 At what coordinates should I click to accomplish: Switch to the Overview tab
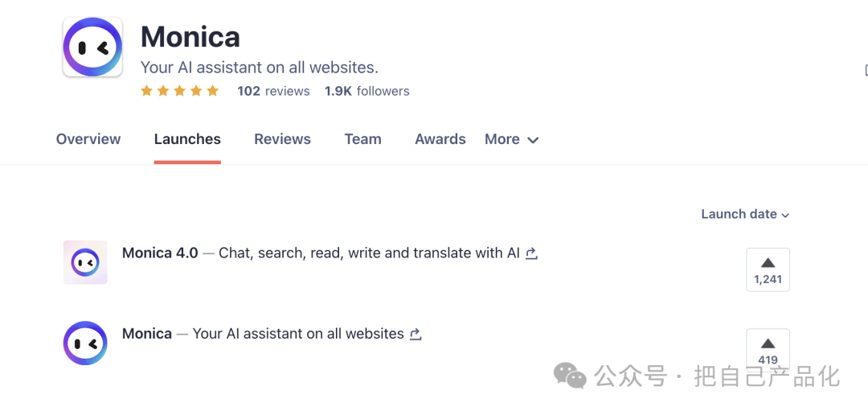pos(88,139)
